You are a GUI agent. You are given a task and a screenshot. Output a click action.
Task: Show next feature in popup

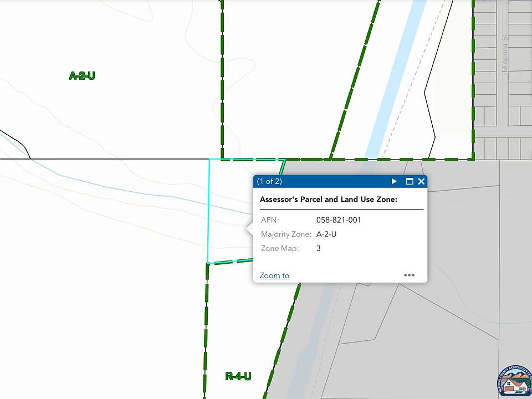[x=394, y=182]
